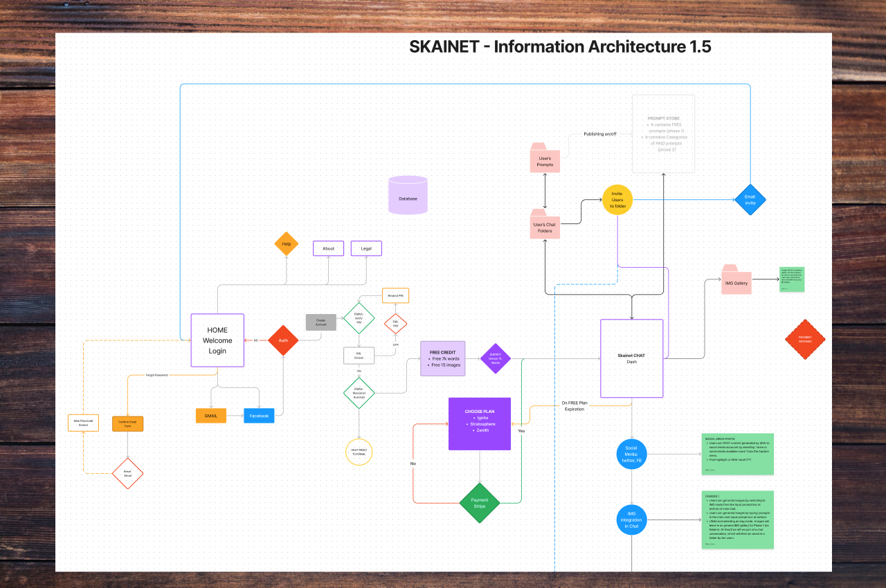Select the Confirm Email Form box

pos(127,423)
